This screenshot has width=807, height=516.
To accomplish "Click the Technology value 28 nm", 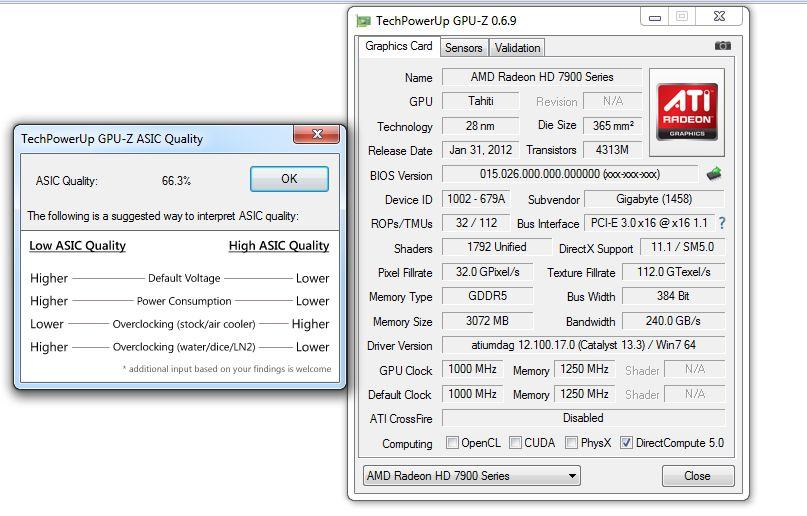I will click(480, 126).
